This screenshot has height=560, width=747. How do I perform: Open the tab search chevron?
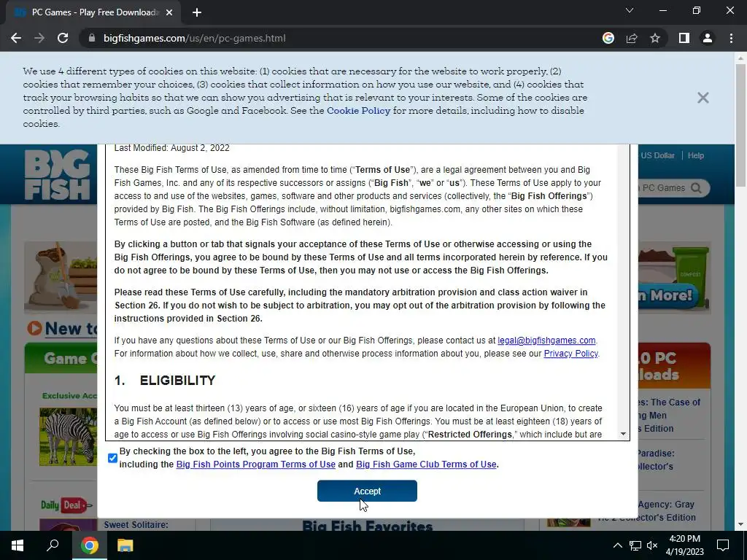[x=630, y=10]
